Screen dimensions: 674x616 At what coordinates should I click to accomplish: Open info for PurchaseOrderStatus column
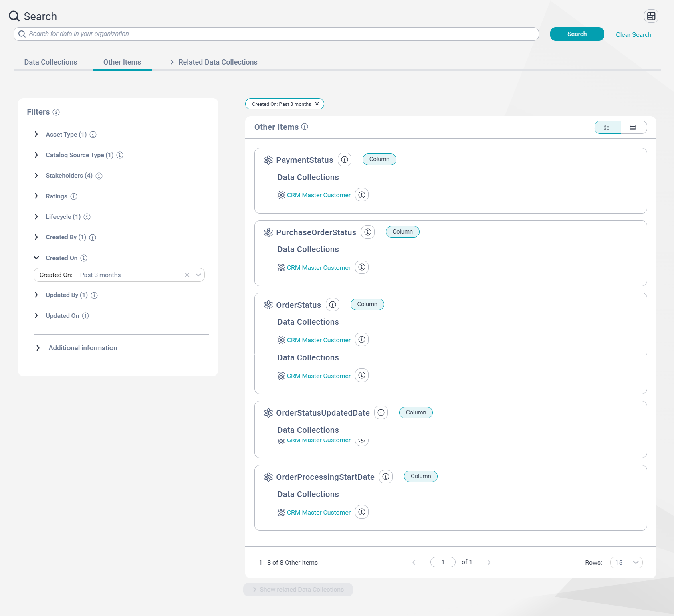368,232
